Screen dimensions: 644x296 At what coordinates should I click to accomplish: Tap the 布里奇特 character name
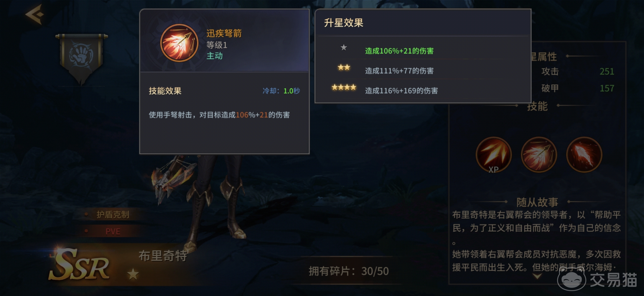(x=163, y=256)
